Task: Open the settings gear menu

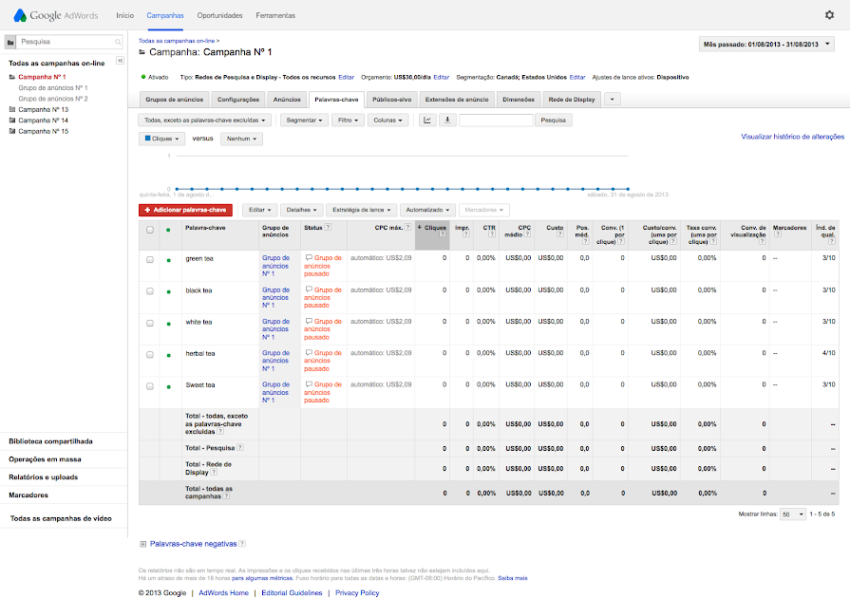Action: tap(829, 15)
